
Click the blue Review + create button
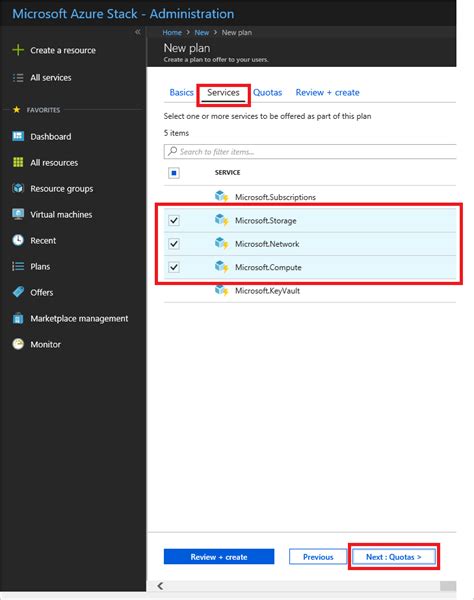pyautogui.click(x=219, y=557)
